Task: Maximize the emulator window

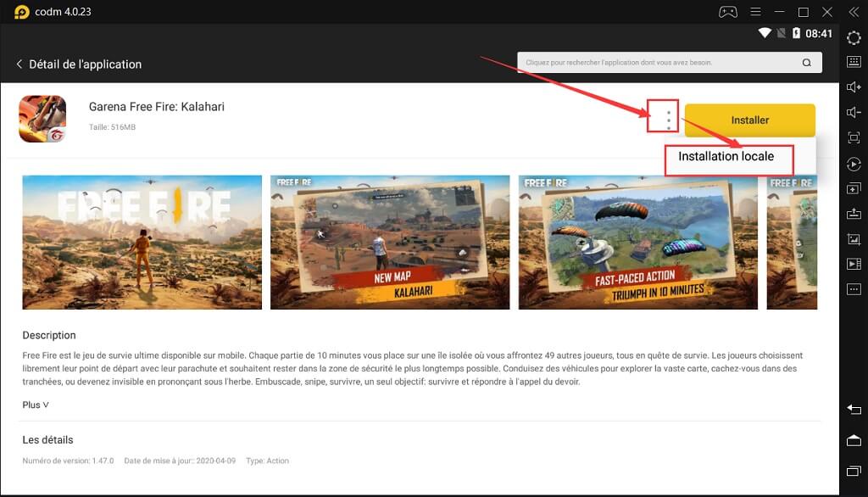Action: click(x=804, y=12)
